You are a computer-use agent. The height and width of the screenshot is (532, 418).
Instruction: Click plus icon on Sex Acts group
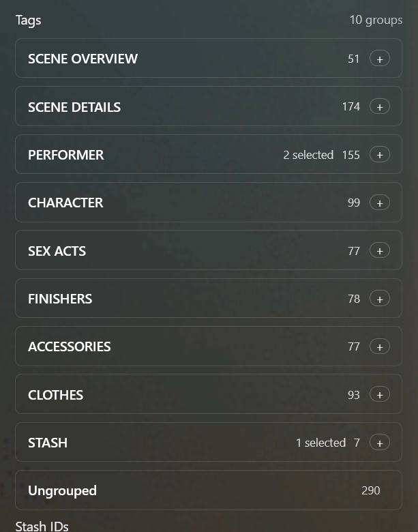coord(380,251)
